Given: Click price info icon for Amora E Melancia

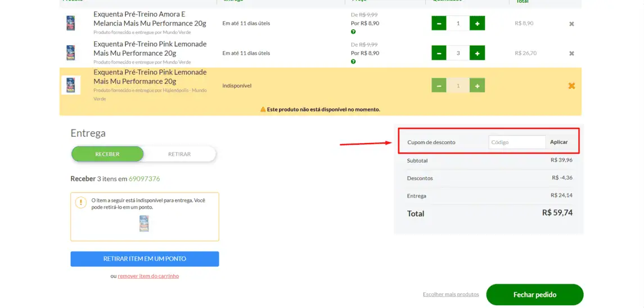Looking at the screenshot, I should click(353, 32).
